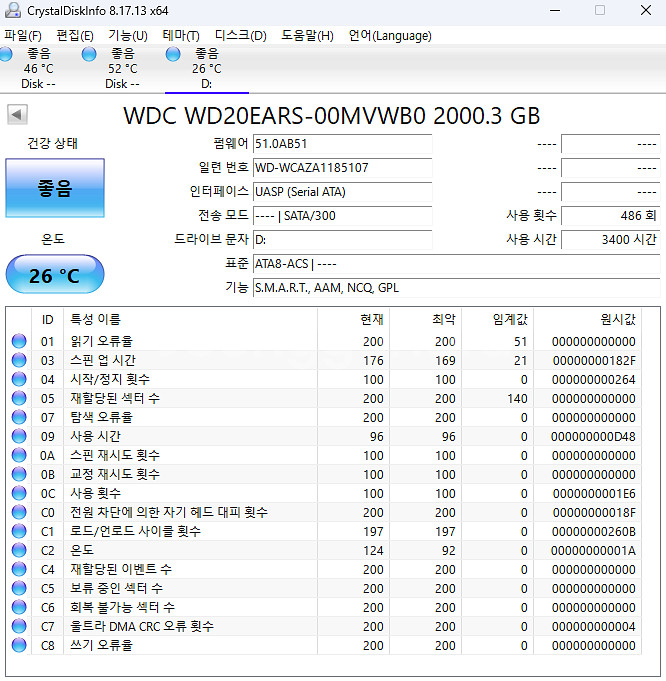Open the 디스크(D) menu

click(240, 36)
